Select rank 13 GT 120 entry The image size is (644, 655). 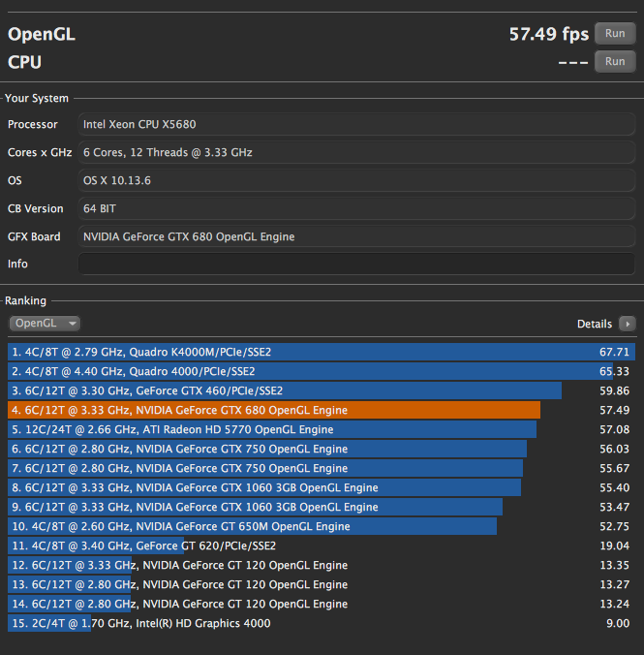(x=322, y=584)
